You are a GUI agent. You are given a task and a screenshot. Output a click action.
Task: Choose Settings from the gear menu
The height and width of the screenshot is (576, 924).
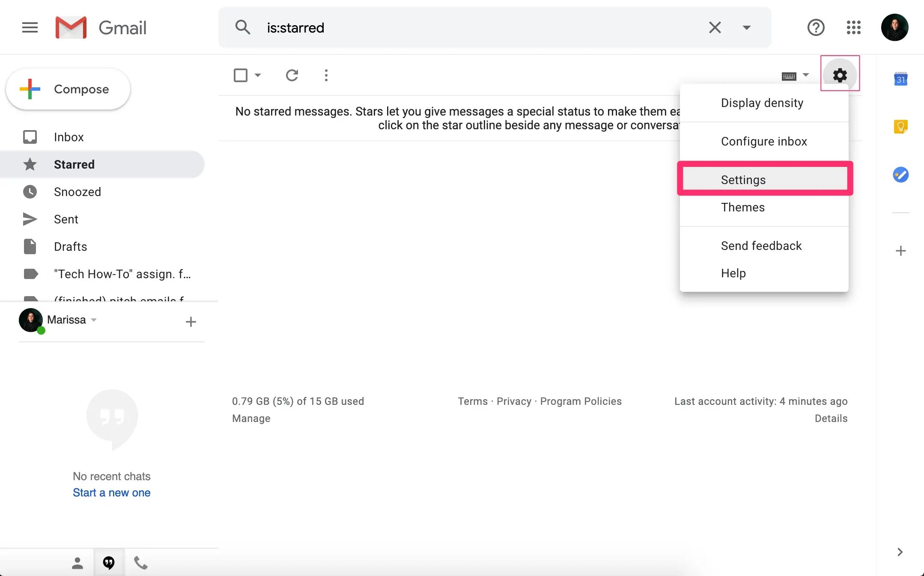coord(743,180)
